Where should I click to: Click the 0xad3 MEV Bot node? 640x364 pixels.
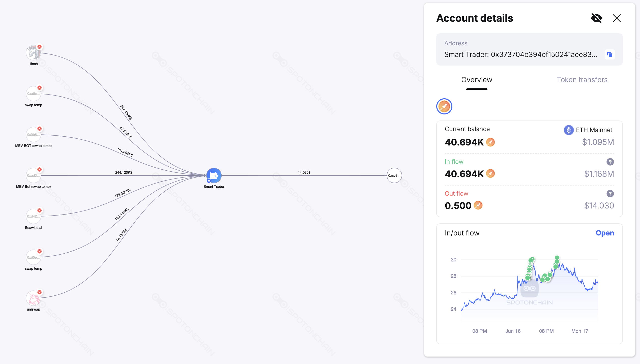(x=33, y=175)
